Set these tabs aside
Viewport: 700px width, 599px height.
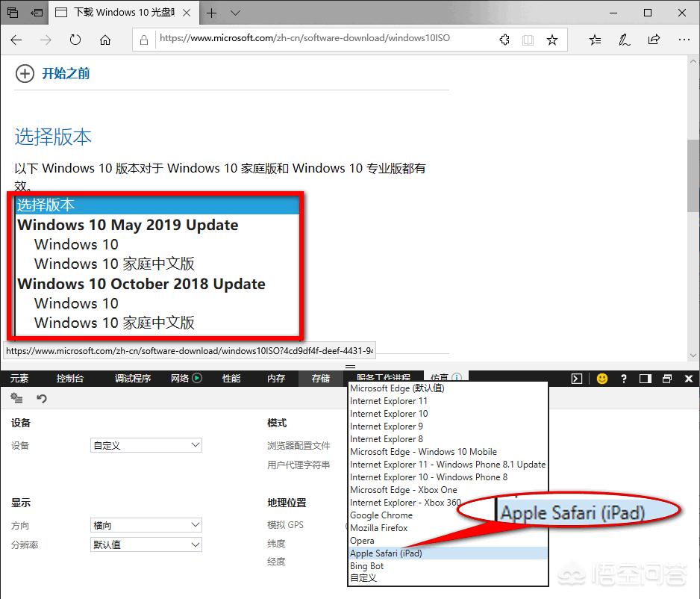point(37,13)
